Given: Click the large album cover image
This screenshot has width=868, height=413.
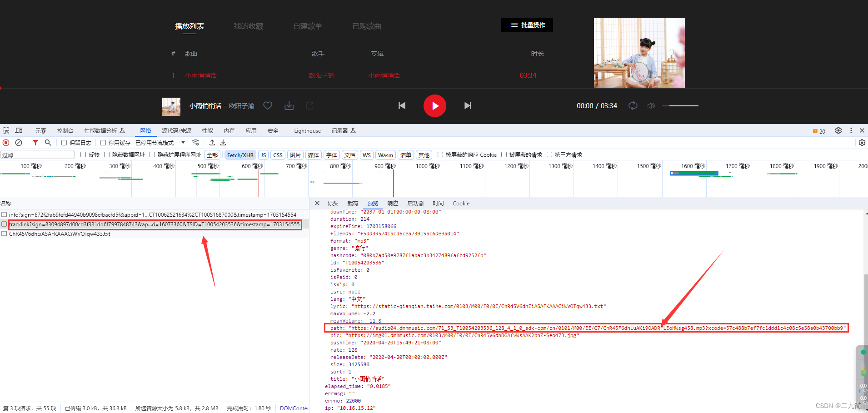Looking at the screenshot, I should 639,53.
